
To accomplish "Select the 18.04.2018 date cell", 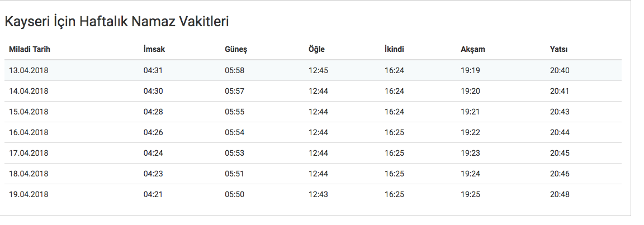I will point(29,174).
